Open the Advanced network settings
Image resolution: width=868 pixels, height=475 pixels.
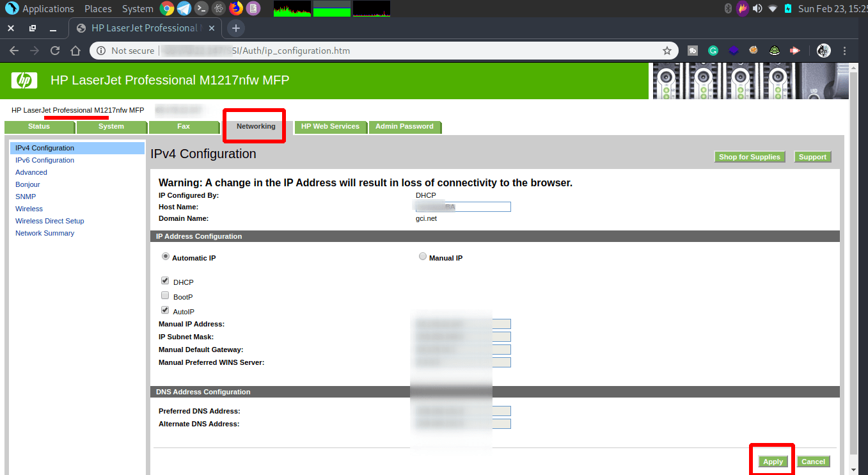click(x=31, y=172)
